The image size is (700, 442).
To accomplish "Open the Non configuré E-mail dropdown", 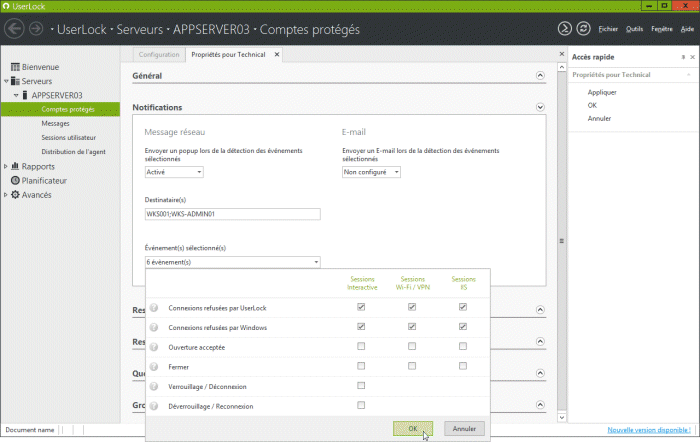I will click(371, 172).
